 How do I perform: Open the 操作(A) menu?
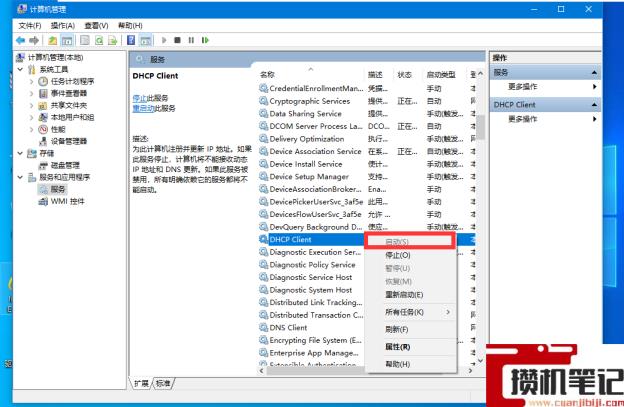pyautogui.click(x=63, y=25)
